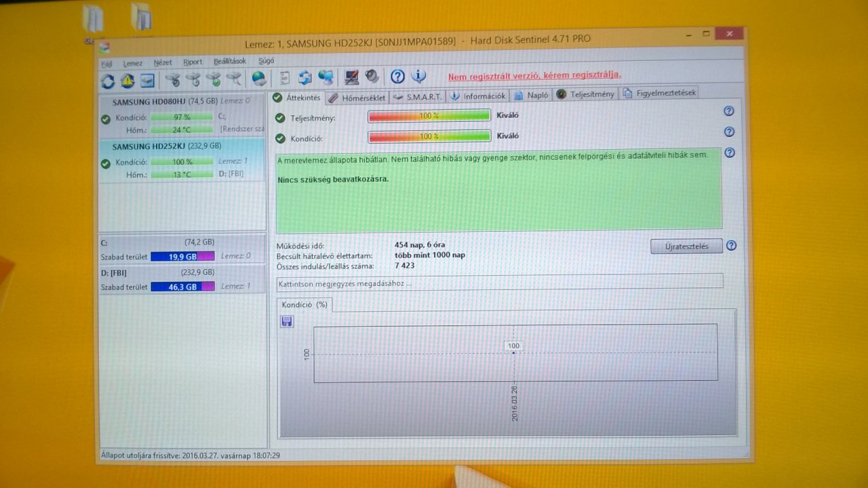Click the blue disk panel toolbar icon
This screenshot has height=488, width=868.
(x=147, y=81)
